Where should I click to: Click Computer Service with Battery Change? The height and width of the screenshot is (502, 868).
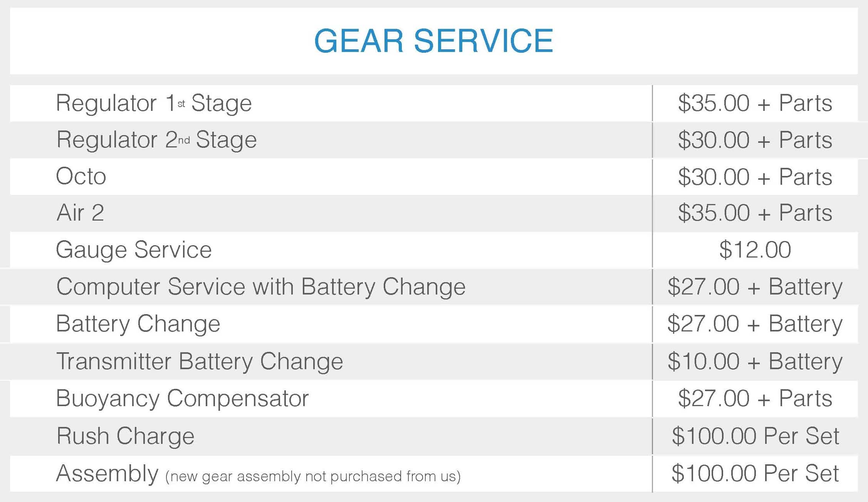261,287
